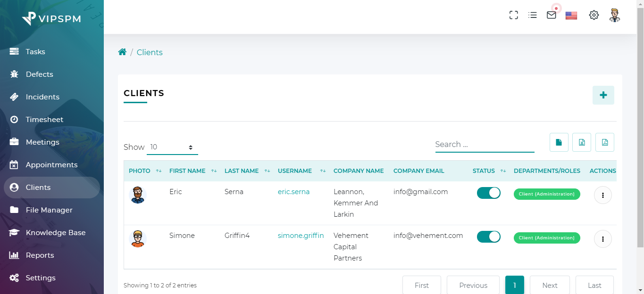Change language via the US flag selector
Viewport: 644px width, 294px height.
571,15
